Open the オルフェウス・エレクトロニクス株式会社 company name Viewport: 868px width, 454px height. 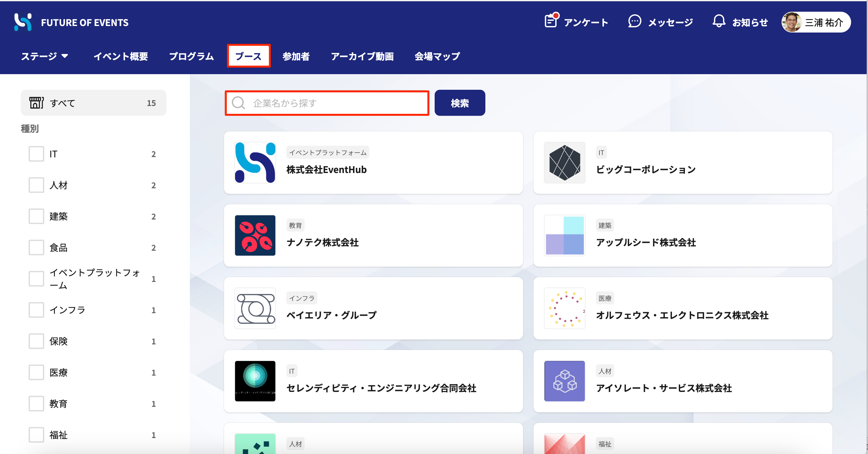click(682, 315)
